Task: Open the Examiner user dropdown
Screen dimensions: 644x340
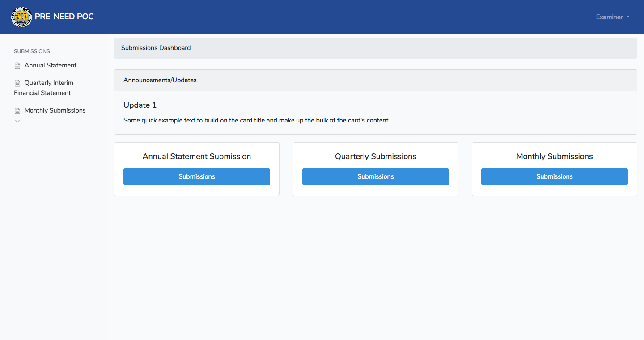Action: pyautogui.click(x=613, y=17)
